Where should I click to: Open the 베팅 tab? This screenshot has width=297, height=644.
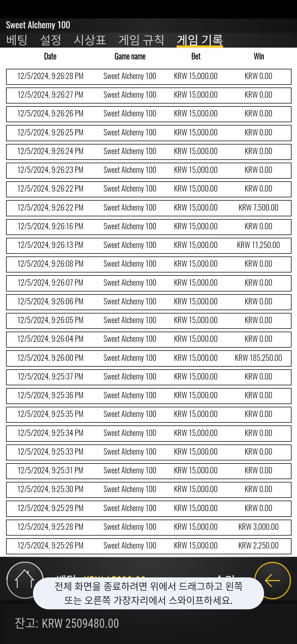pos(17,40)
